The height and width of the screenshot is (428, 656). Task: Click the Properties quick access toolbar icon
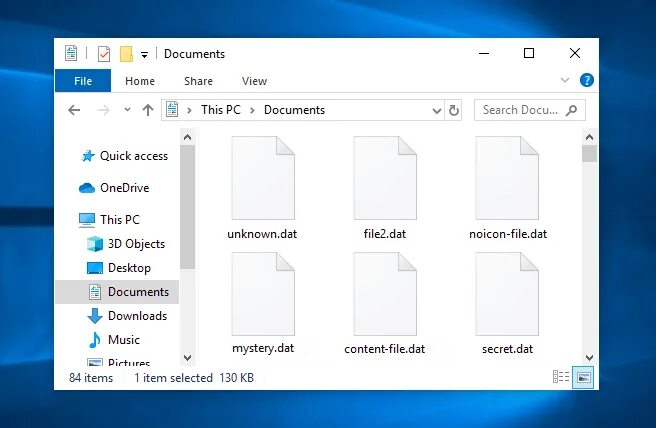[104, 54]
